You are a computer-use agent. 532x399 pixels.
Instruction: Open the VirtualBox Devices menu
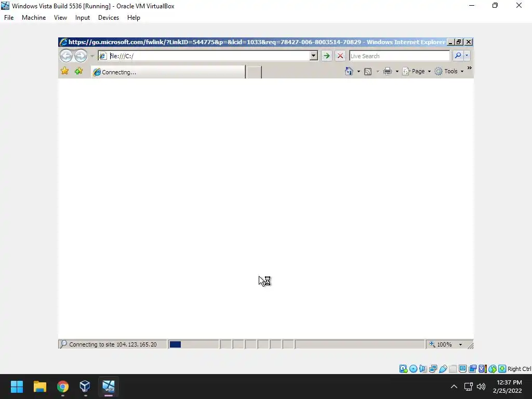[x=109, y=18]
